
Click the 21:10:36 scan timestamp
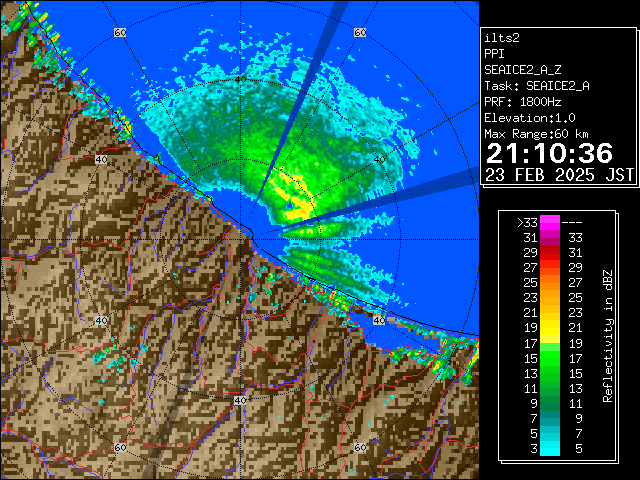click(x=549, y=153)
